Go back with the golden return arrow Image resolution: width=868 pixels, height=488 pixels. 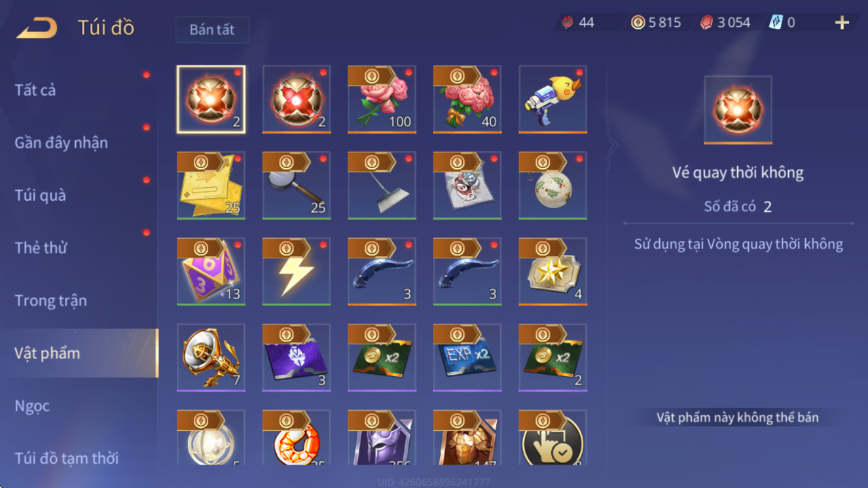(37, 27)
